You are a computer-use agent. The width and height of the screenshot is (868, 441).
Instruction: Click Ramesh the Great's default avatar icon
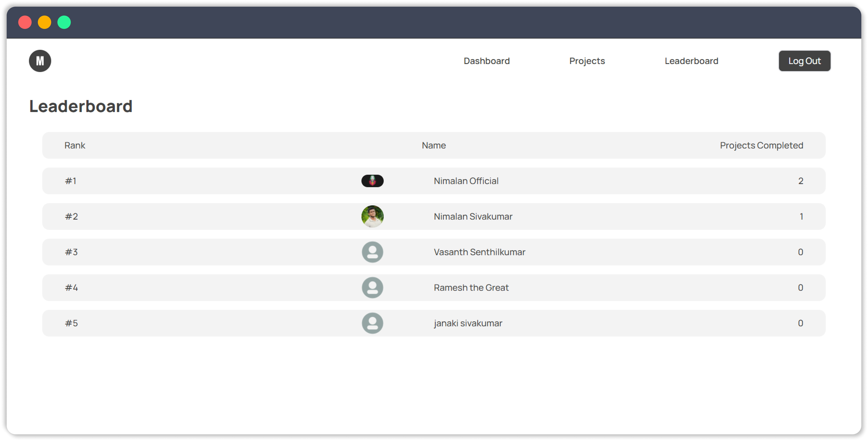(372, 288)
